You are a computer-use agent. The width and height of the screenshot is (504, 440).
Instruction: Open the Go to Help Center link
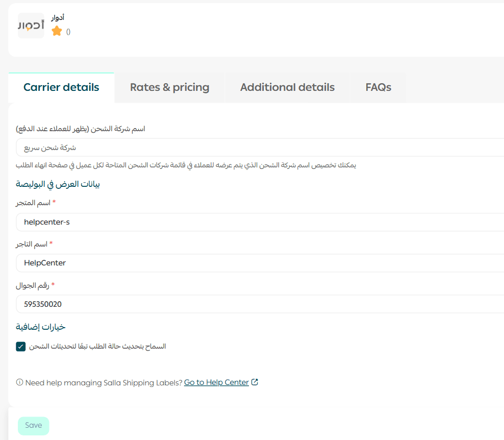pyautogui.click(x=216, y=382)
